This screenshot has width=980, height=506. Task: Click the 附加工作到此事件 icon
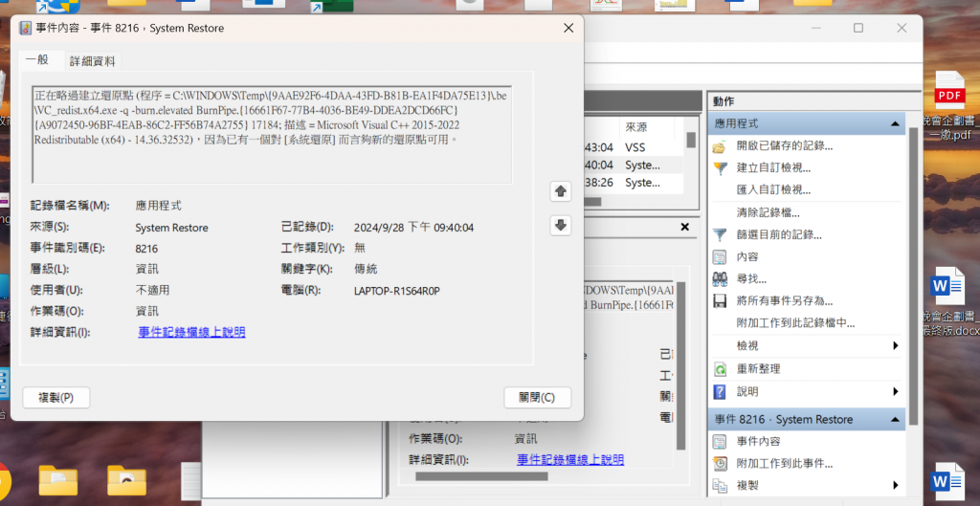tap(720, 464)
